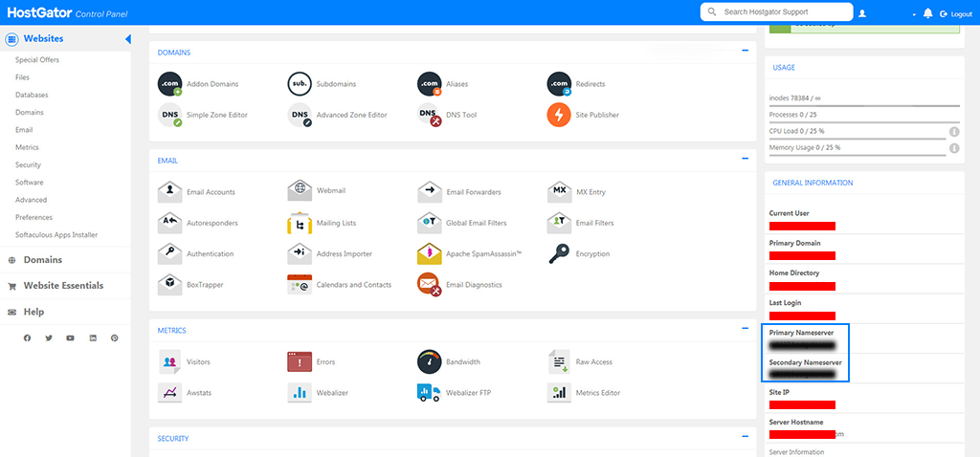The image size is (980, 457).
Task: Select Security in the sidebar
Action: point(28,164)
